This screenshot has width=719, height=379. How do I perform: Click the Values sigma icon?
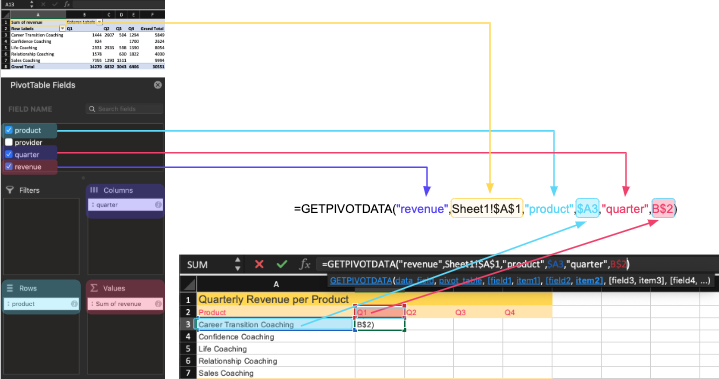[x=94, y=288]
